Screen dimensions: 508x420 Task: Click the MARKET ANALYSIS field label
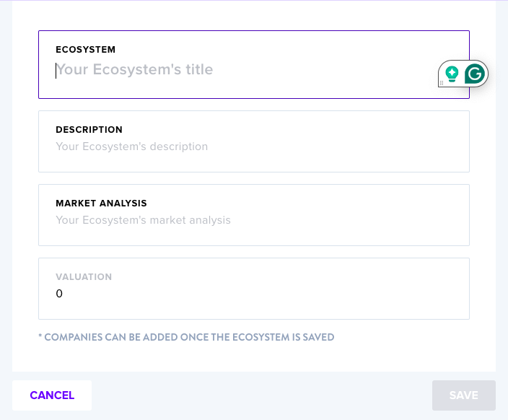click(101, 204)
